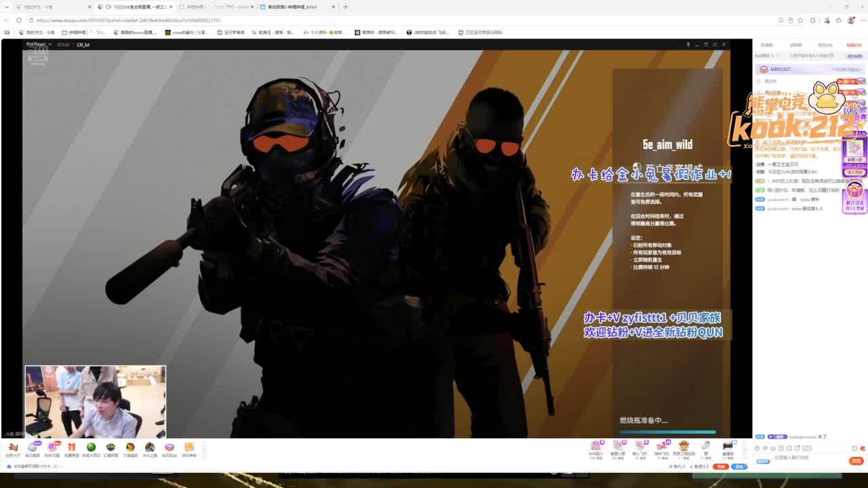Screen dimensions: 868x488
Task: Click the 发送 send button
Action: 856,461
